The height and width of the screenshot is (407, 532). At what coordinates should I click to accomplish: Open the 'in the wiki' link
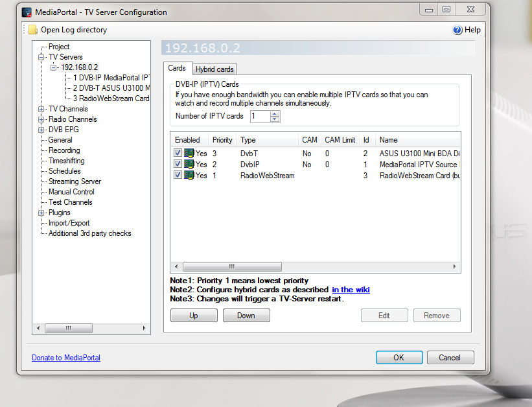point(351,290)
